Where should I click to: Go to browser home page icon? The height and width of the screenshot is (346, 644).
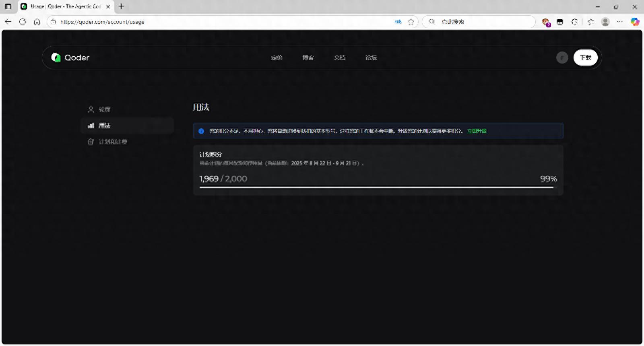pos(37,22)
